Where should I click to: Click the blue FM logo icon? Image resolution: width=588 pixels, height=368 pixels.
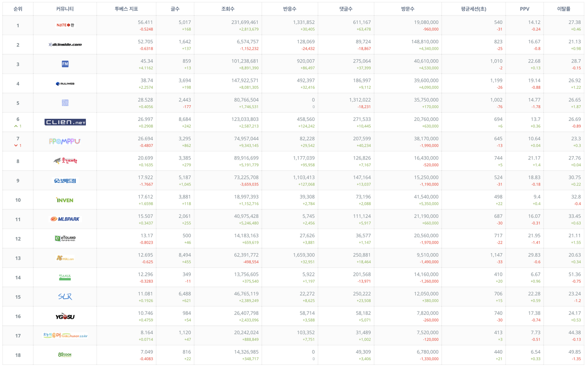pos(65,64)
